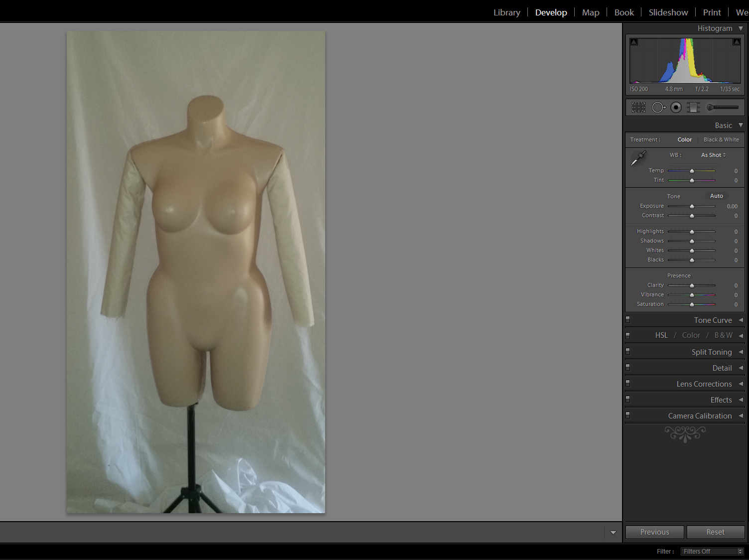Switch to the Develop module
The width and height of the screenshot is (749, 560).
tap(551, 12)
